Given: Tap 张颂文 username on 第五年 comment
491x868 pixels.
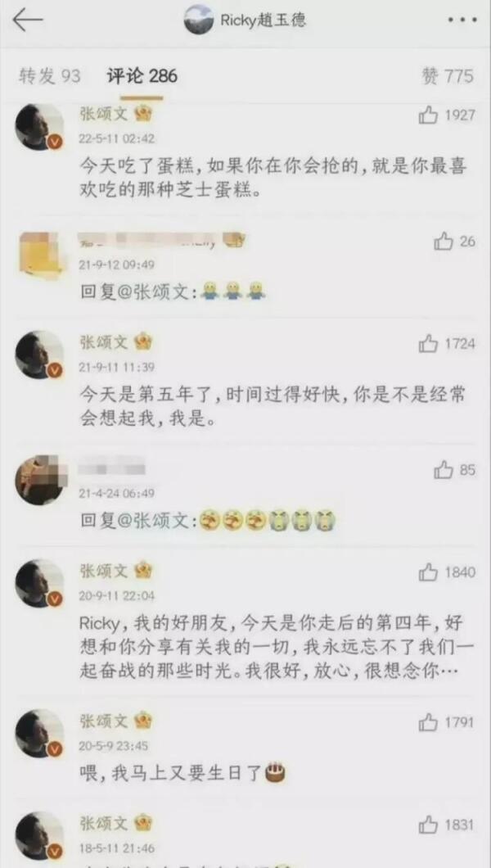Looking at the screenshot, I should click(x=104, y=342).
